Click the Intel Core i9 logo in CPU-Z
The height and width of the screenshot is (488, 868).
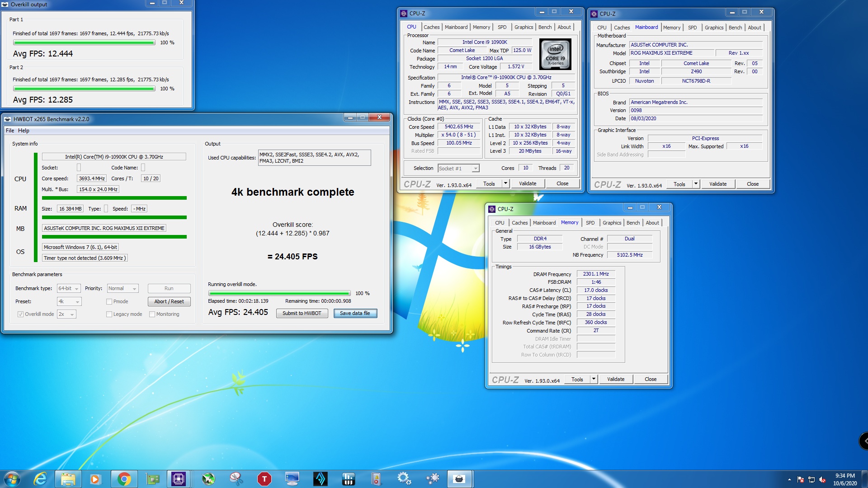point(555,54)
